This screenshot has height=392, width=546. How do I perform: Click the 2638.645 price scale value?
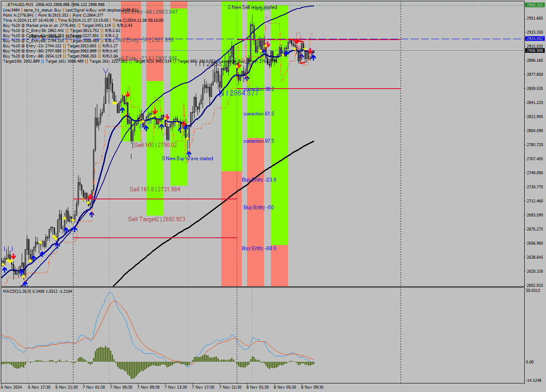coord(535,257)
